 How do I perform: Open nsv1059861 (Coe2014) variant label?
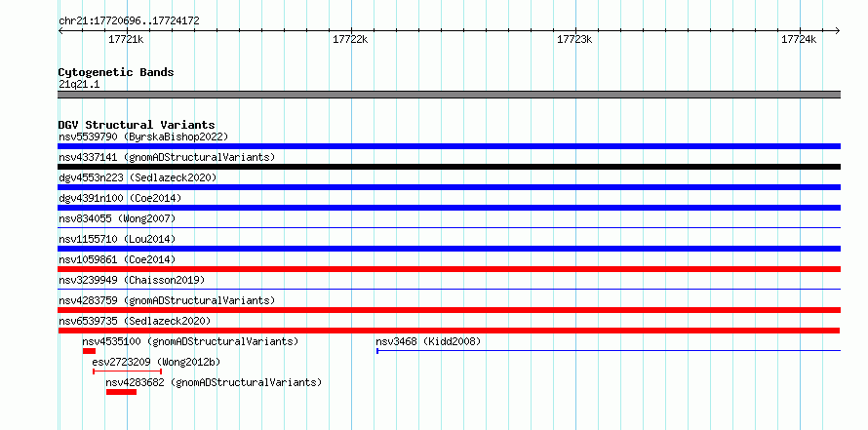pyautogui.click(x=117, y=259)
